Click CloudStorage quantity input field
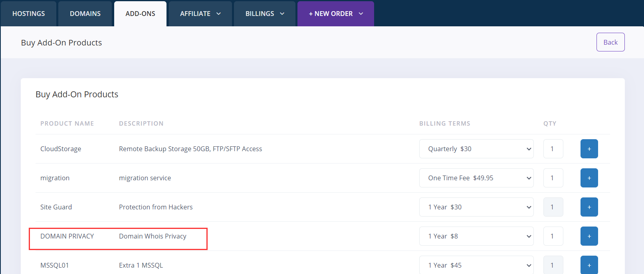The image size is (644, 274). pyautogui.click(x=553, y=149)
